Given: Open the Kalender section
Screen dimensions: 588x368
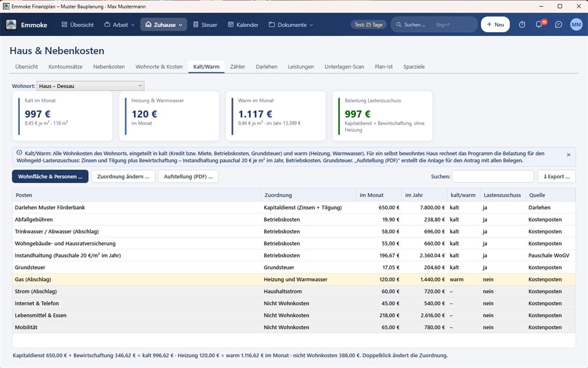Looking at the screenshot, I should click(243, 25).
